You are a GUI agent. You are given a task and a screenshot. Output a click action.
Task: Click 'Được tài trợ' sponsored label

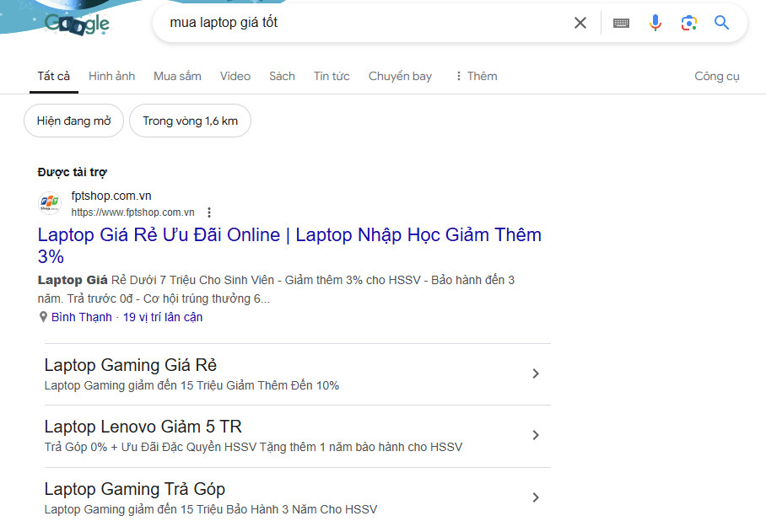72,172
